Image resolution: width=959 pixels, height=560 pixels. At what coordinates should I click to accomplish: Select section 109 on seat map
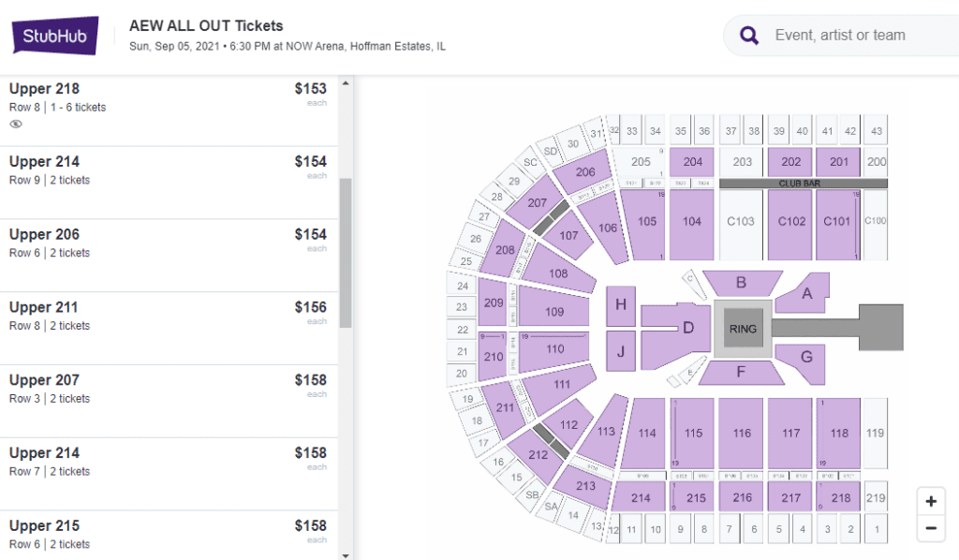554,311
